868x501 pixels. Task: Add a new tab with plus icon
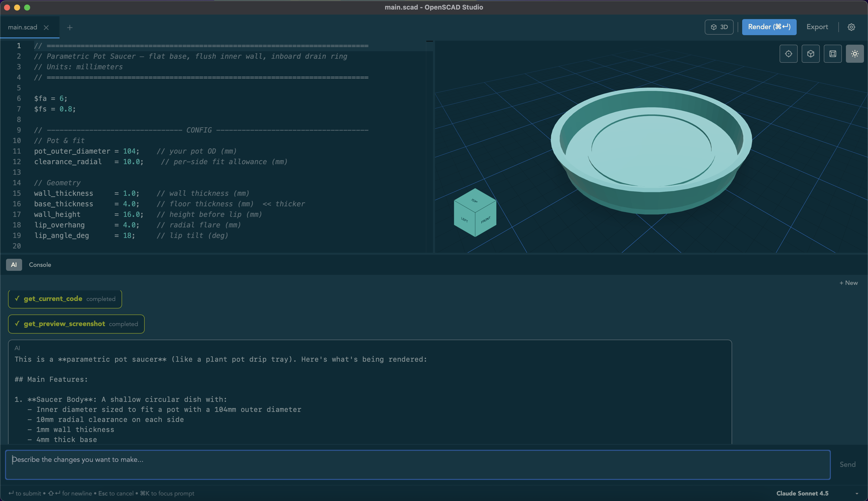(70, 28)
